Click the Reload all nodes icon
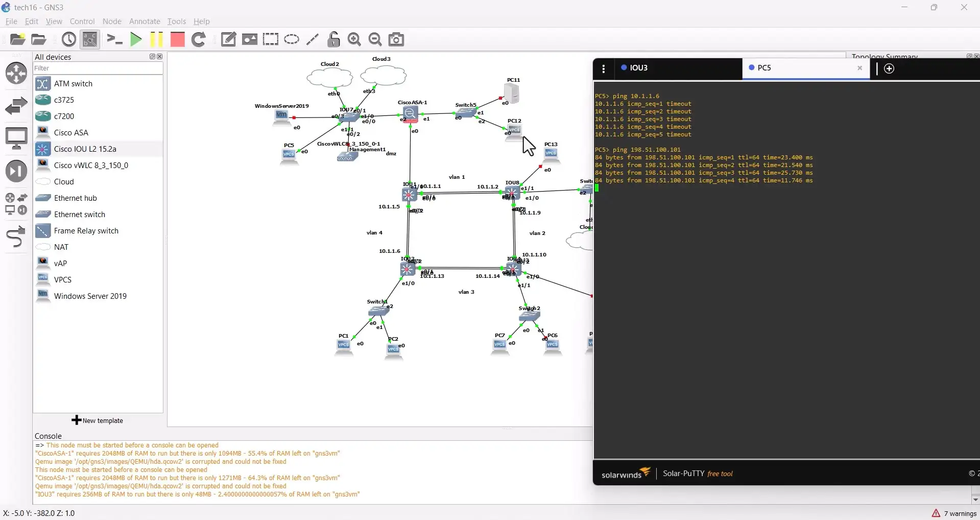The height and width of the screenshot is (520, 980). coord(199,39)
